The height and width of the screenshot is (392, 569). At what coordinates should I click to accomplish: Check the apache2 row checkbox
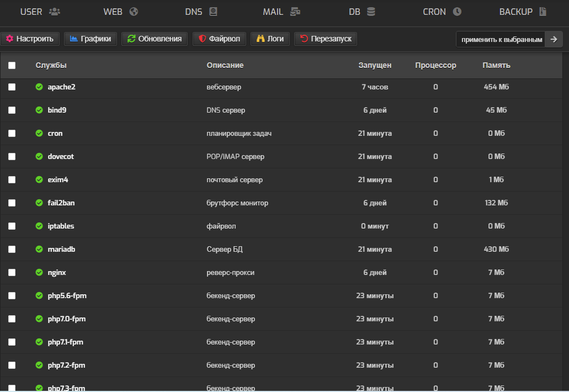(x=12, y=87)
